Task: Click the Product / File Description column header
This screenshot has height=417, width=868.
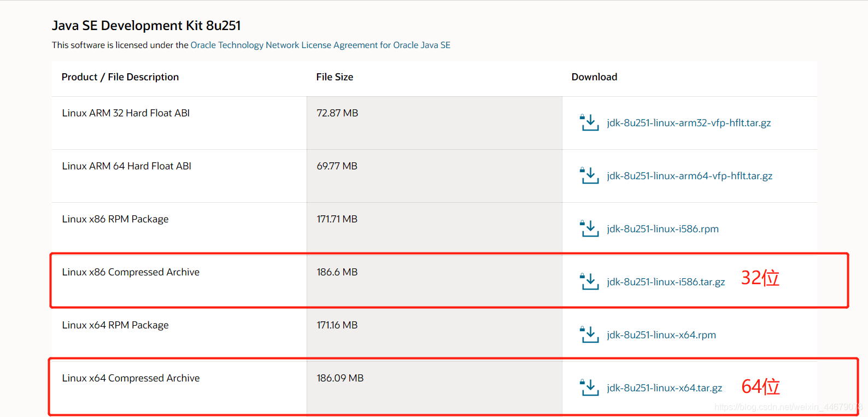Action: [x=120, y=77]
